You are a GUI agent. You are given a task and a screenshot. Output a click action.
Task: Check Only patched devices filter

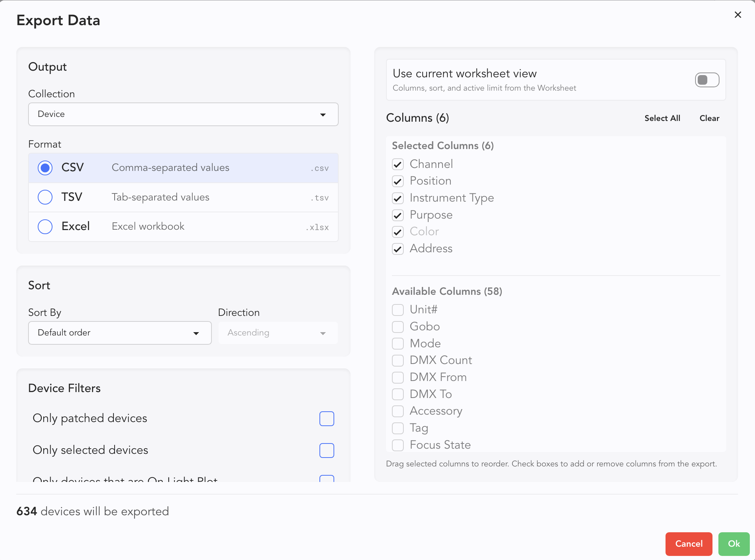(327, 419)
